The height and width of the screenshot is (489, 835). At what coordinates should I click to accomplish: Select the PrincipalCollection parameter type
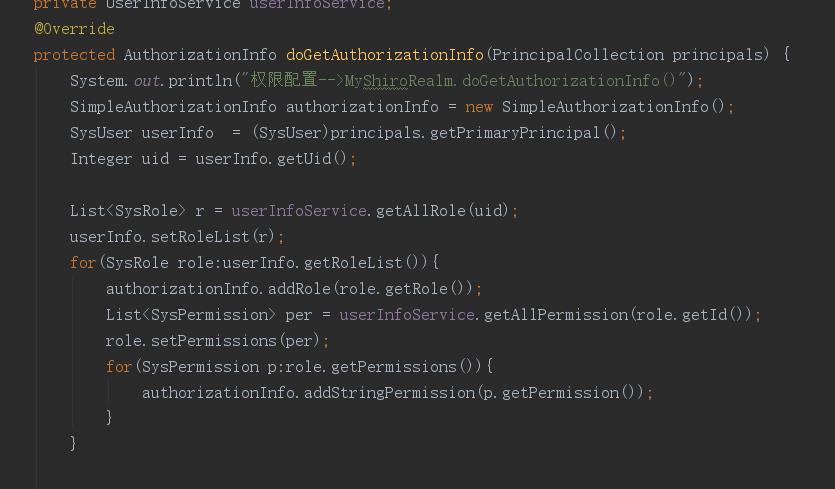(x=577, y=54)
